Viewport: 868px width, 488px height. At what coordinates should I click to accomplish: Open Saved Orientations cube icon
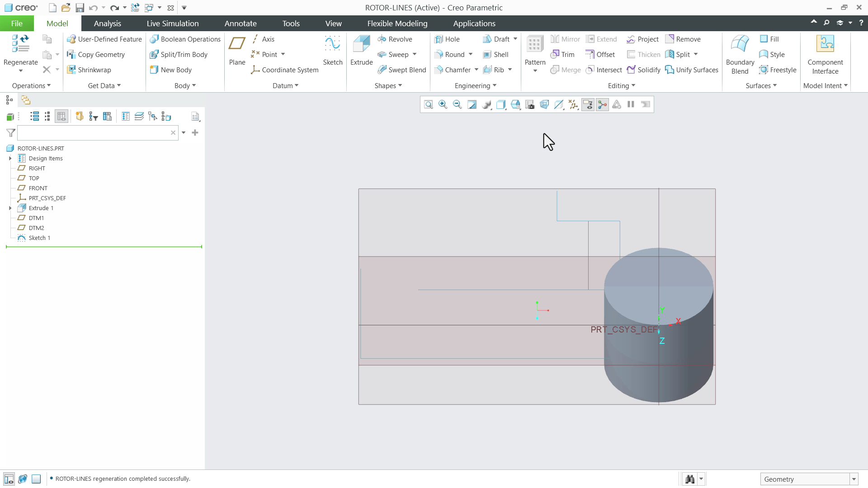pos(515,105)
